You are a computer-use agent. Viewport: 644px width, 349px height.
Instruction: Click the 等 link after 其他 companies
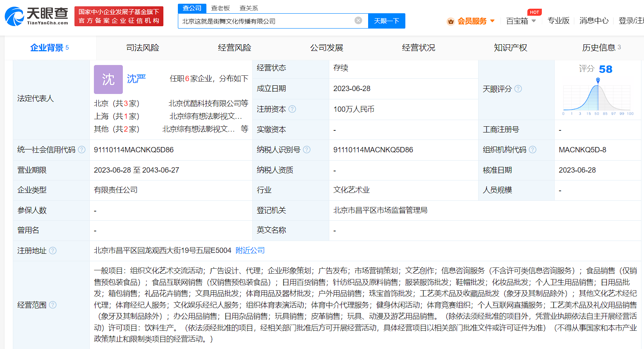coord(244,129)
